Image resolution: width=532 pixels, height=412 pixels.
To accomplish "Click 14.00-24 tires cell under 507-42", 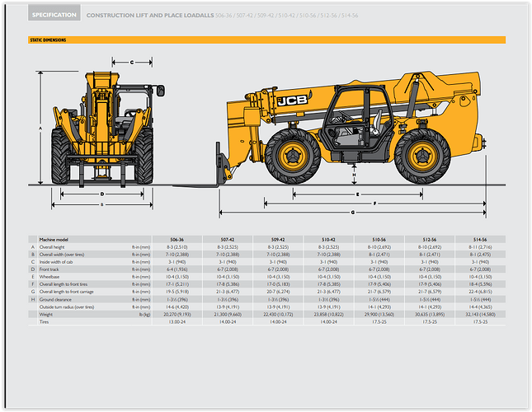I will [228, 322].
